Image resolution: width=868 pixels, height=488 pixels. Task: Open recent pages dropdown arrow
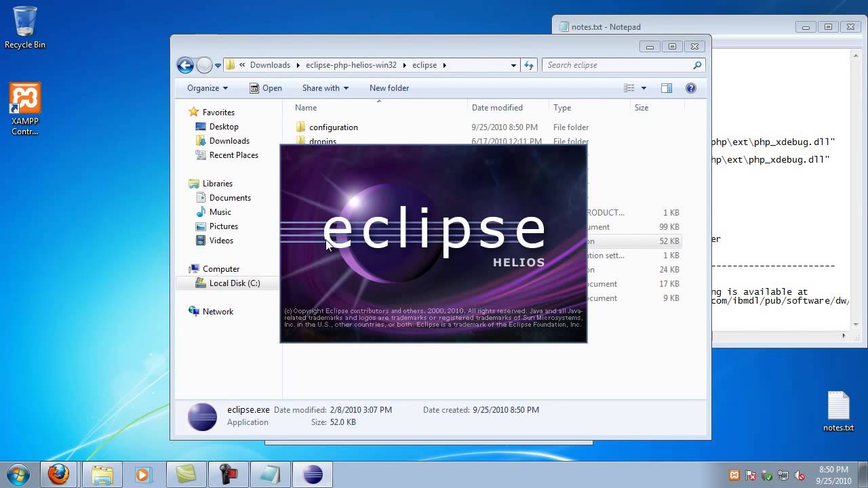[x=218, y=66]
